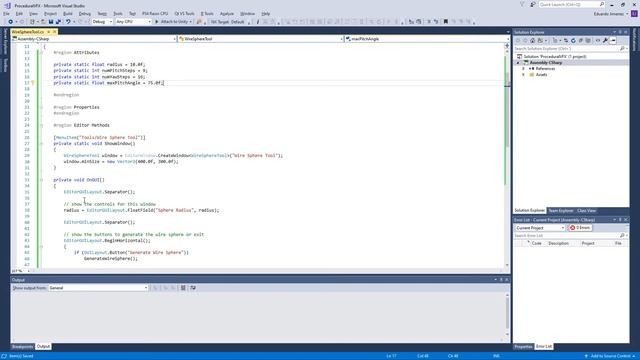The height and width of the screenshot is (360, 640).
Task: Open the Tools menu
Action: pos(118,13)
